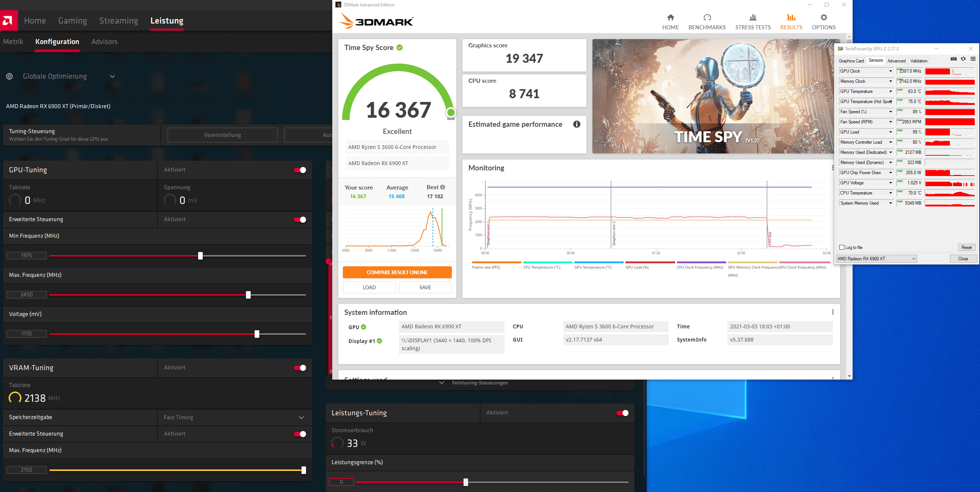The width and height of the screenshot is (980, 492).
Task: Click Leistungsgrenze 0 value field
Action: [341, 482]
